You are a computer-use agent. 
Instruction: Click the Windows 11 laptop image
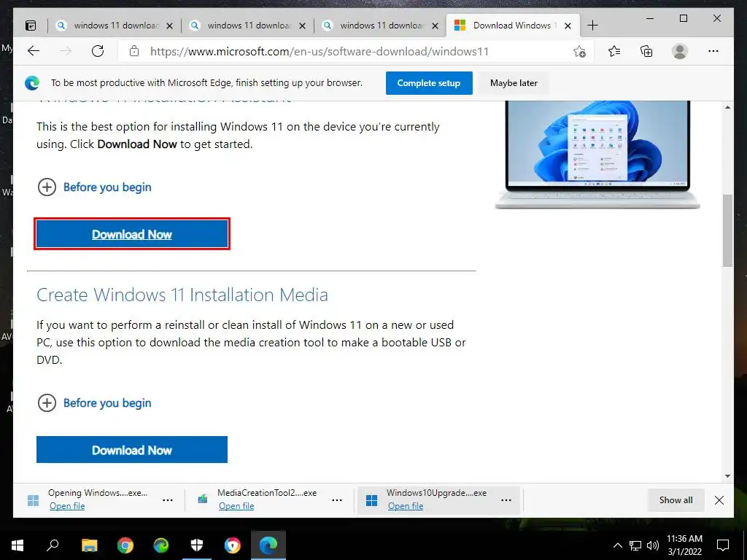pos(597,155)
